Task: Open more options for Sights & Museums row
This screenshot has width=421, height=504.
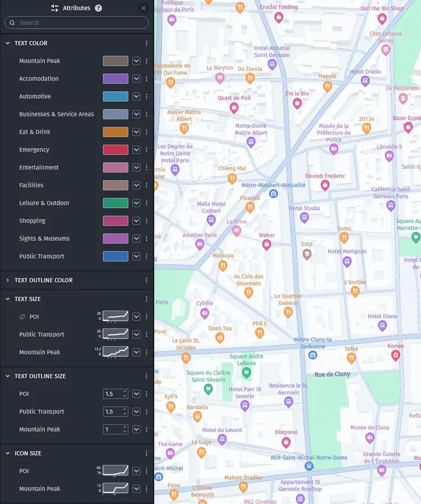Action: [x=146, y=239]
